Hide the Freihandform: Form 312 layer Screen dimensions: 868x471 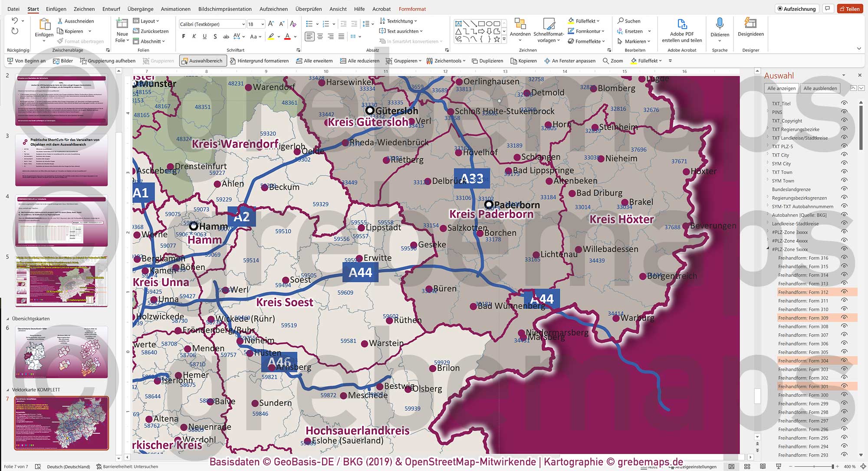tap(844, 292)
